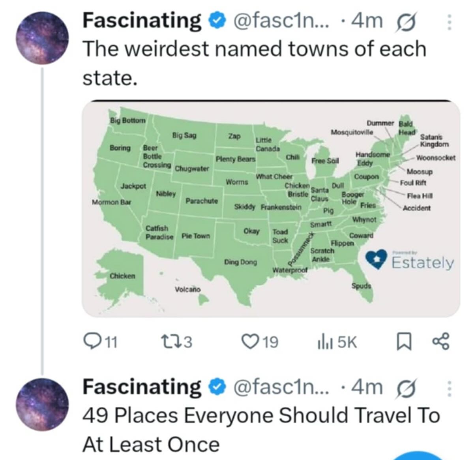Click the second tweet's Grok slashed-circle icon
Viewport: 476px width, 460px height.
pyautogui.click(x=405, y=389)
